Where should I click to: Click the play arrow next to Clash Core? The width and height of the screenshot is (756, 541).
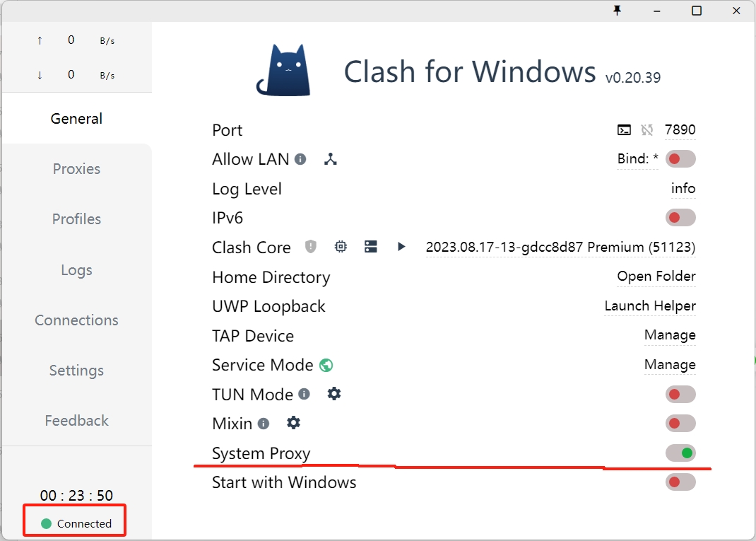coord(401,247)
